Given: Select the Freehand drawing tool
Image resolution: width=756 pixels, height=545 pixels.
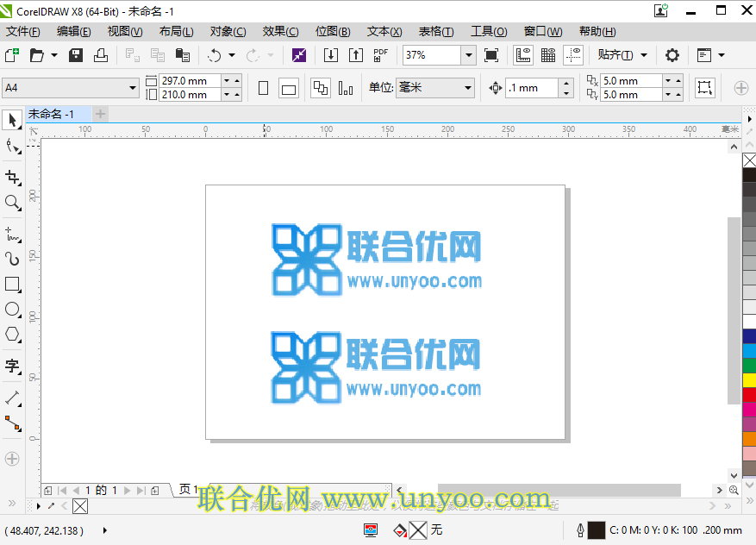Looking at the screenshot, I should (x=13, y=235).
